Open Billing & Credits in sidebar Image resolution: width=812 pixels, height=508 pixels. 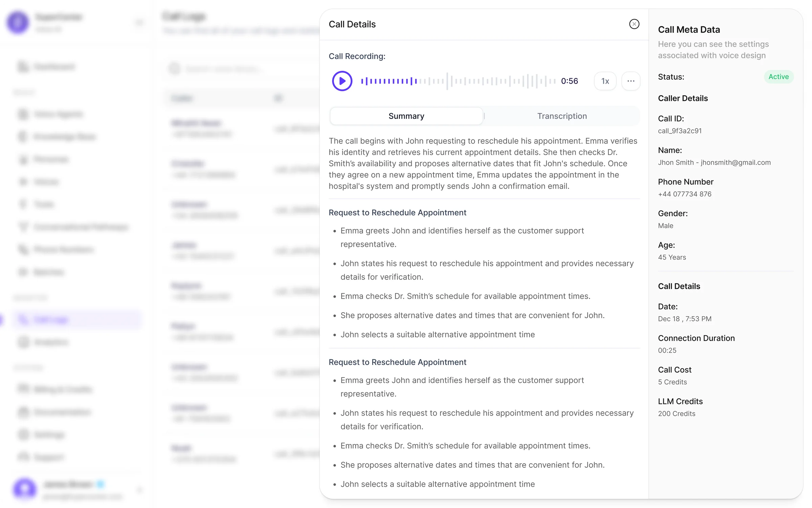[x=63, y=389]
